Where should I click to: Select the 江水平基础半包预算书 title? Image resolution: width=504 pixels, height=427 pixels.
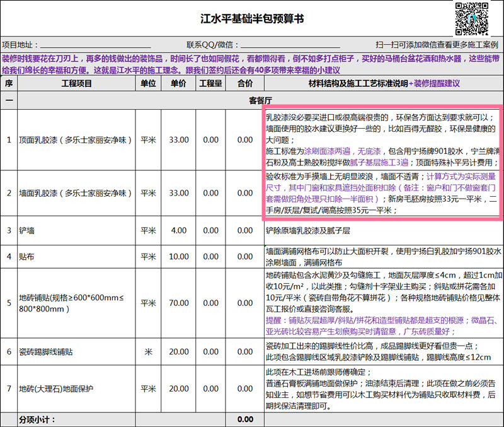(252, 18)
